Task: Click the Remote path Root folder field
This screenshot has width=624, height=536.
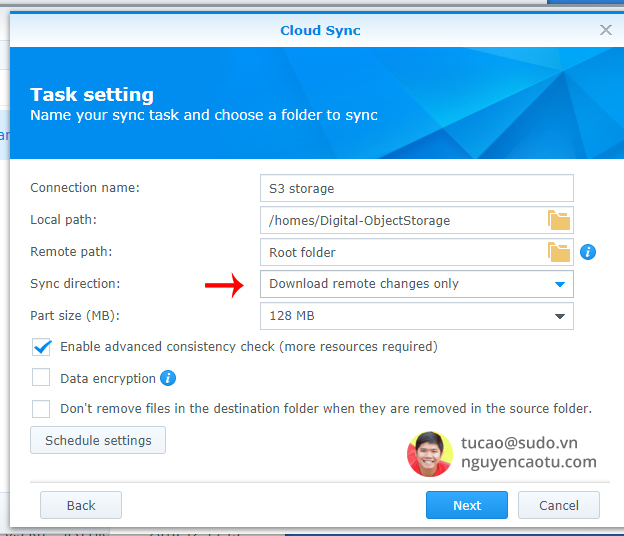Action: click(x=400, y=252)
